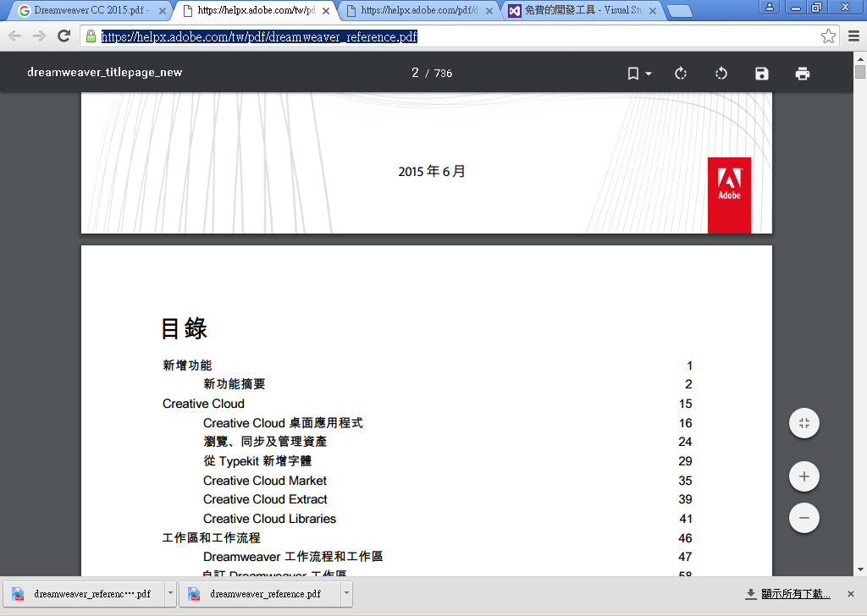Viewport: 867px width, 616px height.
Task: Click 從 Typekit 新增字體 entry
Action: point(257,461)
